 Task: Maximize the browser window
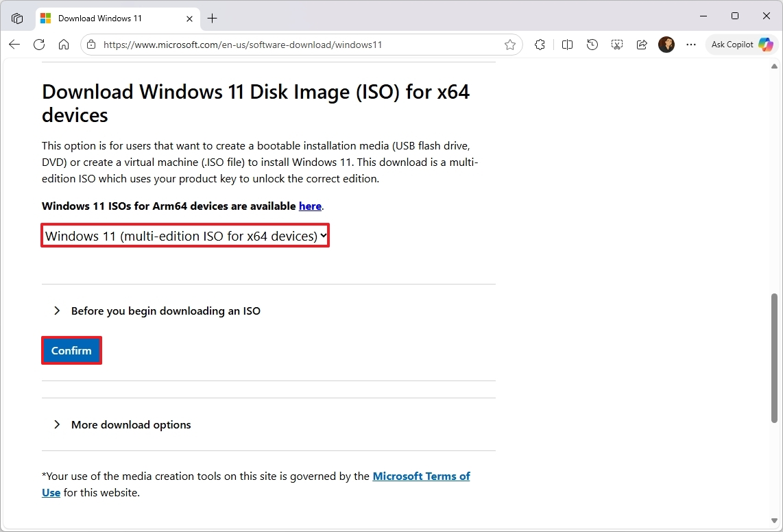coord(735,16)
